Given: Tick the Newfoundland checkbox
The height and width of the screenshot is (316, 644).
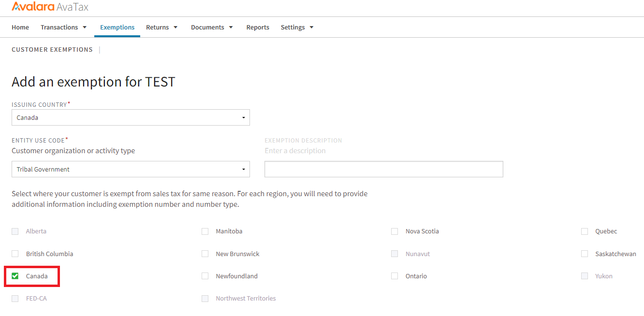Looking at the screenshot, I should coord(205,276).
